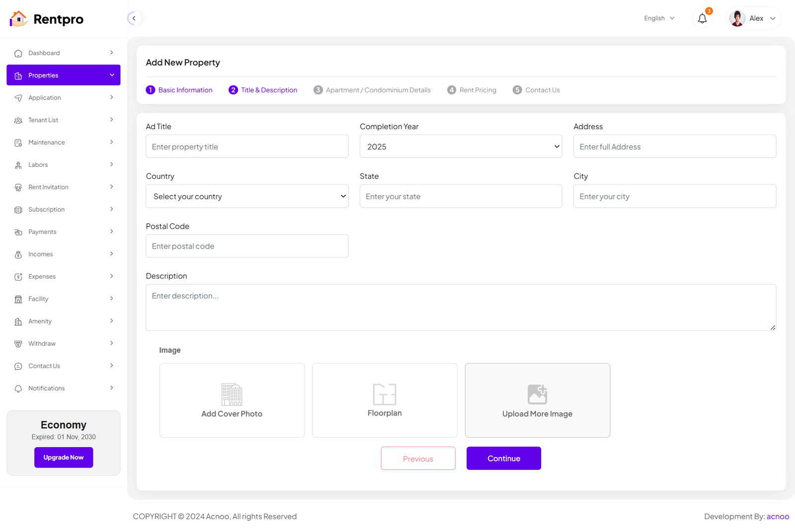The width and height of the screenshot is (795, 532).
Task: Click the Maintenance sidebar icon
Action: (18, 143)
